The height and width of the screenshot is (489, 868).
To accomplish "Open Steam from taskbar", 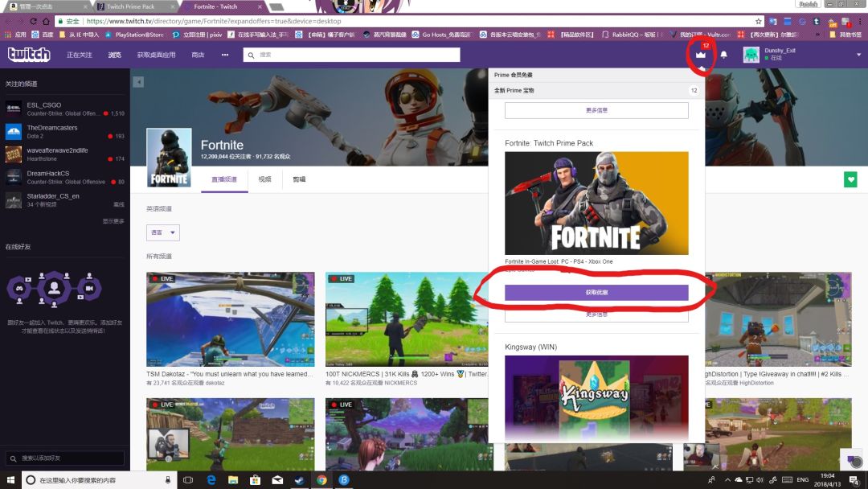I will click(300, 479).
